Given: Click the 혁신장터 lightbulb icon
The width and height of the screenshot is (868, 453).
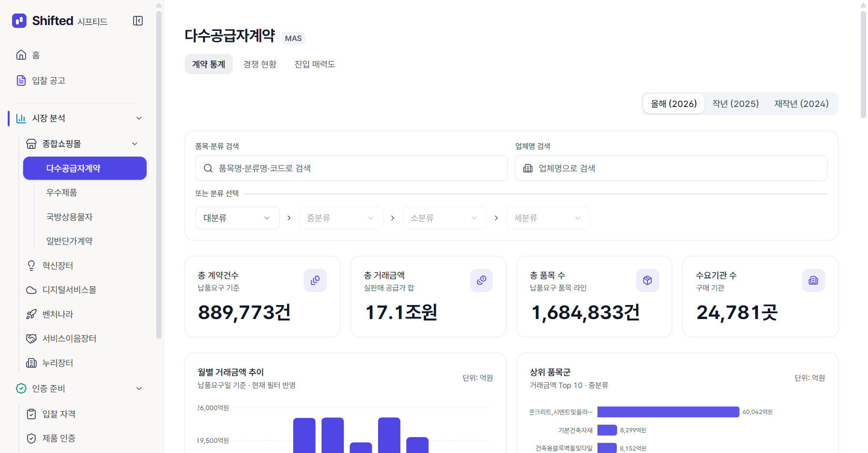Looking at the screenshot, I should 31,266.
